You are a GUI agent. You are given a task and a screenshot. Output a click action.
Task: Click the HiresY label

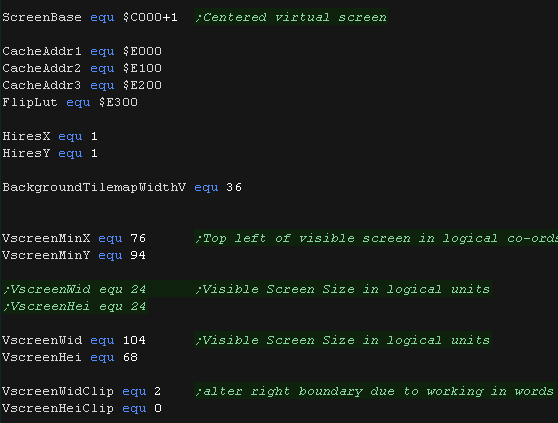(26, 153)
